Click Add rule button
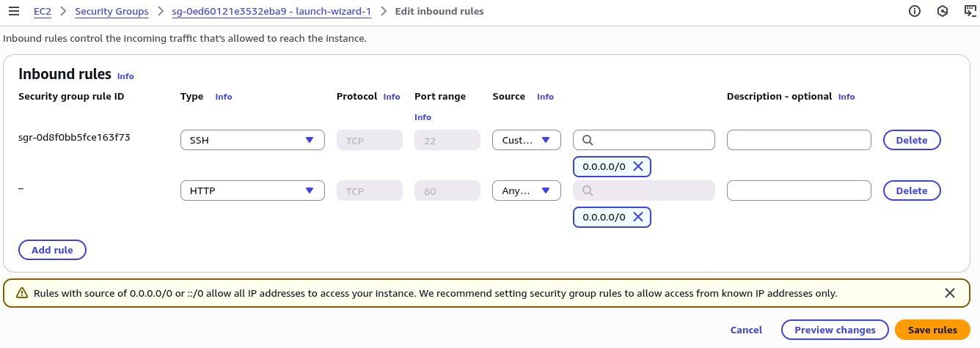Screen dimensions: 980x348 point(52,250)
